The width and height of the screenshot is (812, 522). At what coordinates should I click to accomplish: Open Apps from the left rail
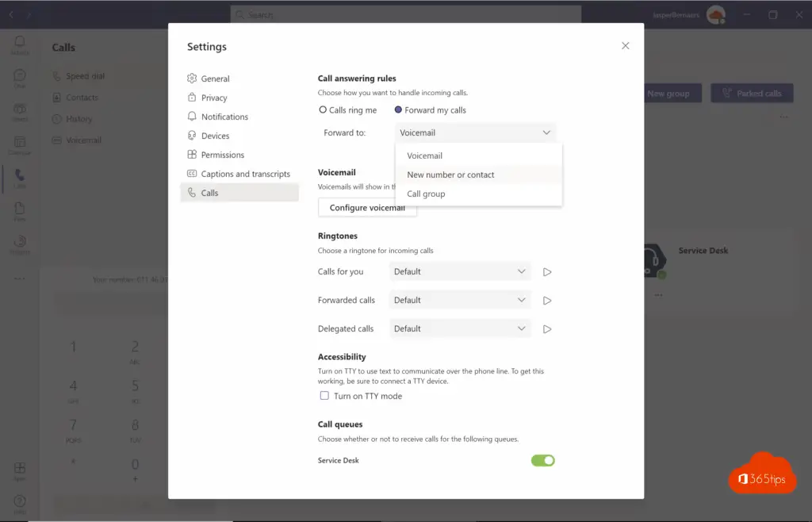[x=19, y=470]
